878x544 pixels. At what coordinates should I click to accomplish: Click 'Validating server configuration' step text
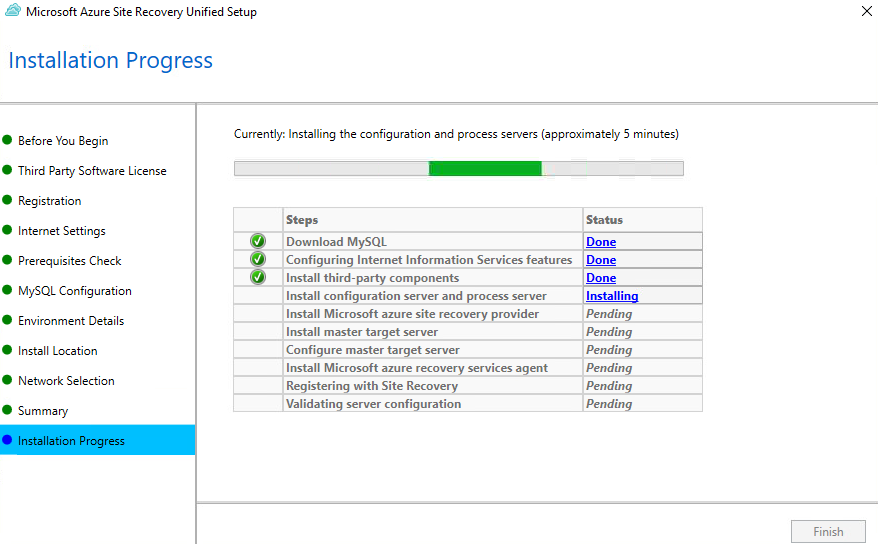point(373,404)
